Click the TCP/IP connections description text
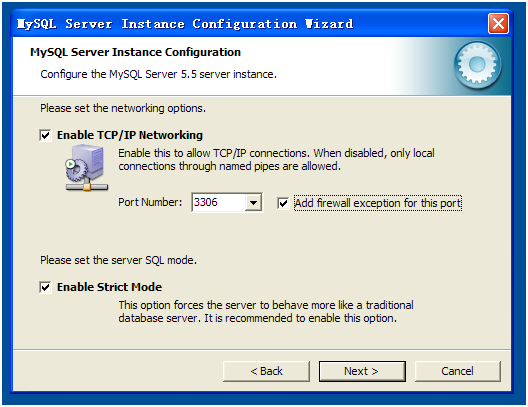This screenshot has height=407, width=528. click(276, 160)
